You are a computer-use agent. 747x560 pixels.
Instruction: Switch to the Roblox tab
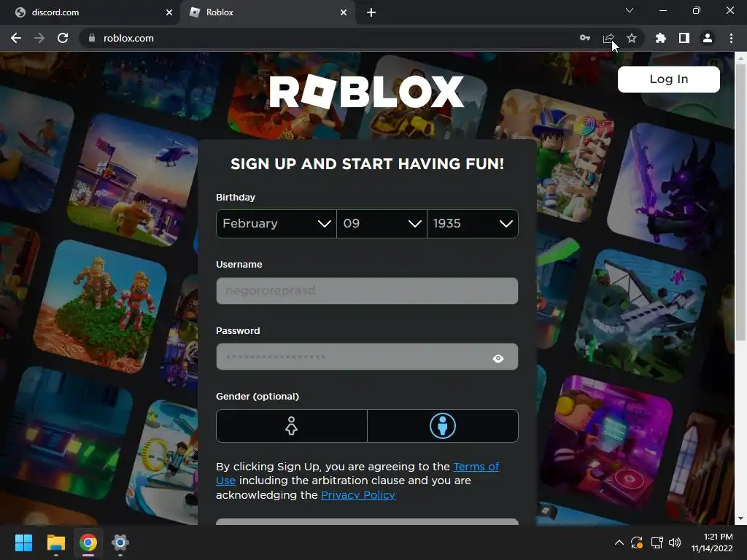pos(267,12)
